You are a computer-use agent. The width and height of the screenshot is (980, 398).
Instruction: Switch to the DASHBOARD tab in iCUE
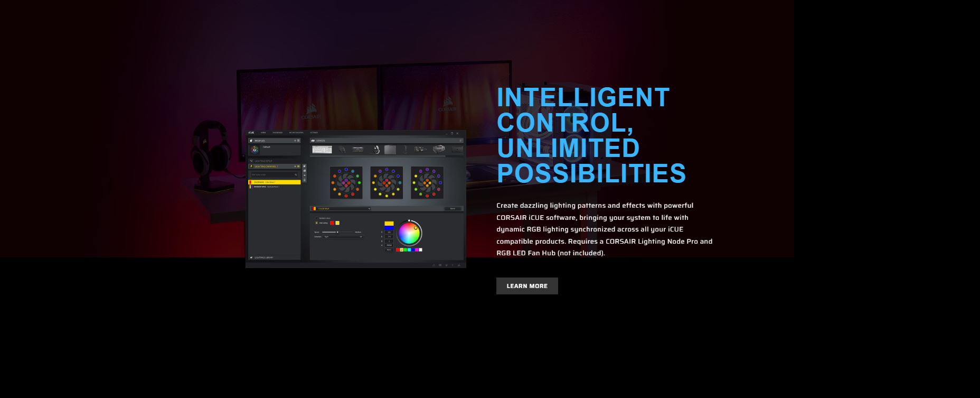click(278, 133)
